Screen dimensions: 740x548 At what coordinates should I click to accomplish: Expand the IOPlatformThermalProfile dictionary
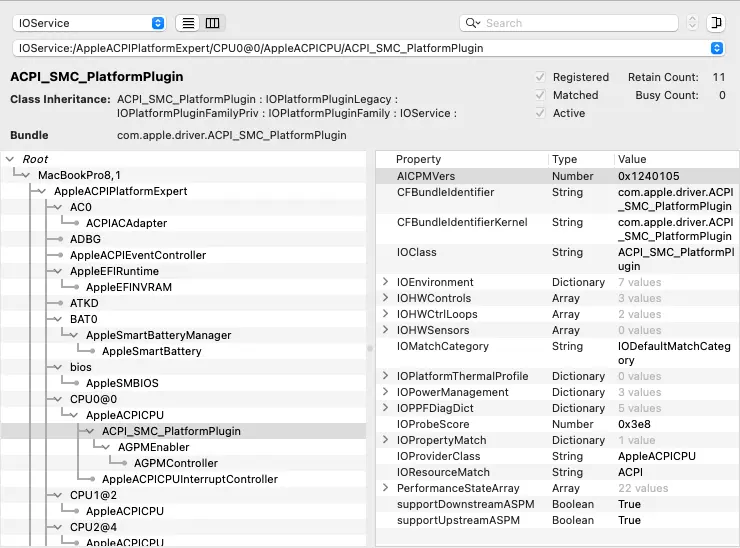tap(386, 376)
